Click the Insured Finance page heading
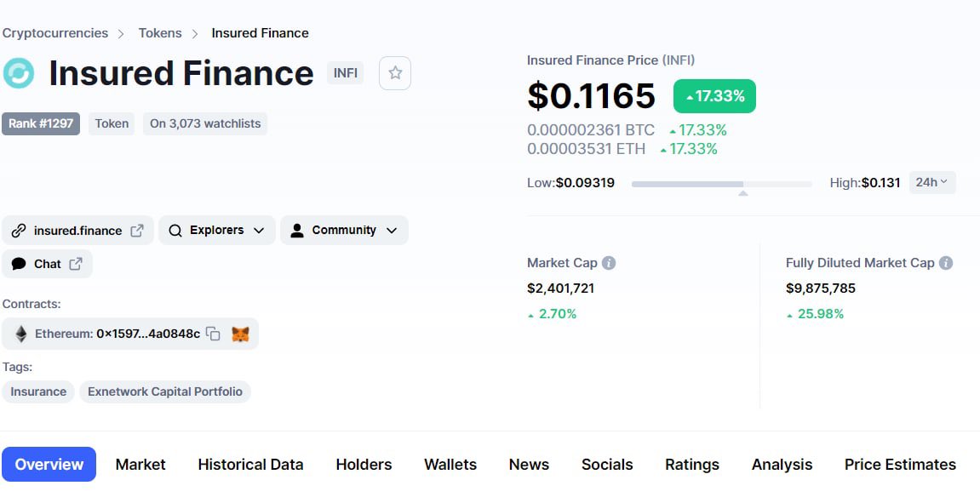The width and height of the screenshot is (980, 497). (x=181, y=73)
